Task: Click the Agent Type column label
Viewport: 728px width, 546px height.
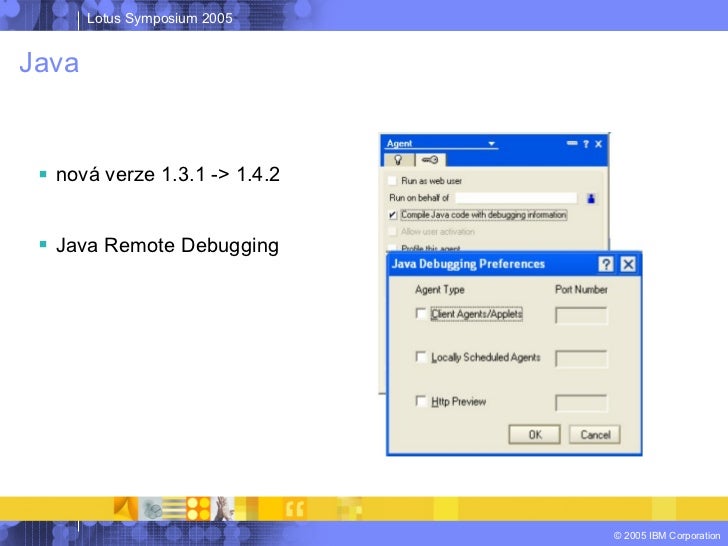Action: pyautogui.click(x=440, y=290)
